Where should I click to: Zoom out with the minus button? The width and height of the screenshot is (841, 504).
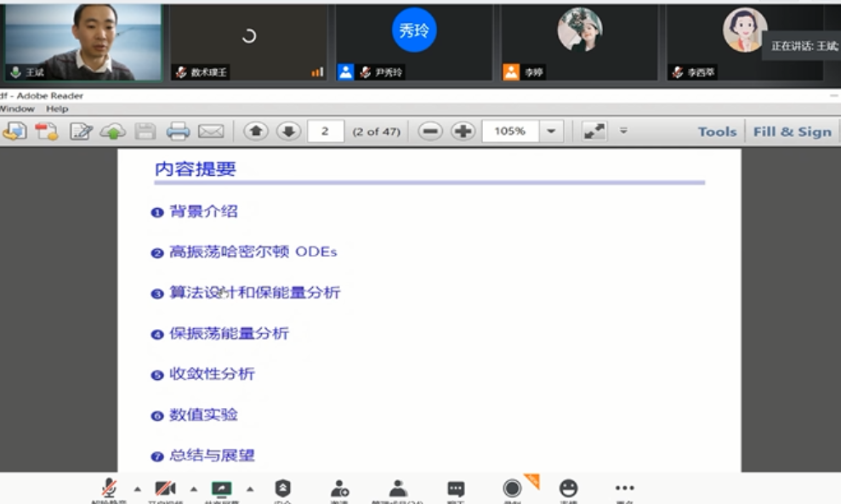430,131
